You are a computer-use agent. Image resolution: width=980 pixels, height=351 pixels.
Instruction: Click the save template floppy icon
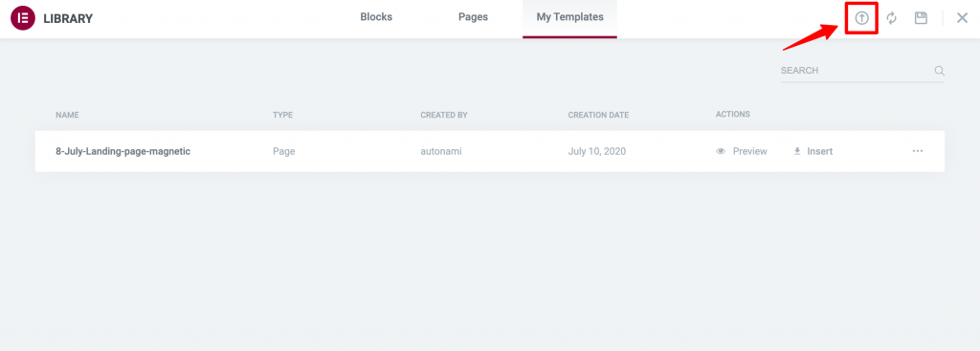pos(921,18)
